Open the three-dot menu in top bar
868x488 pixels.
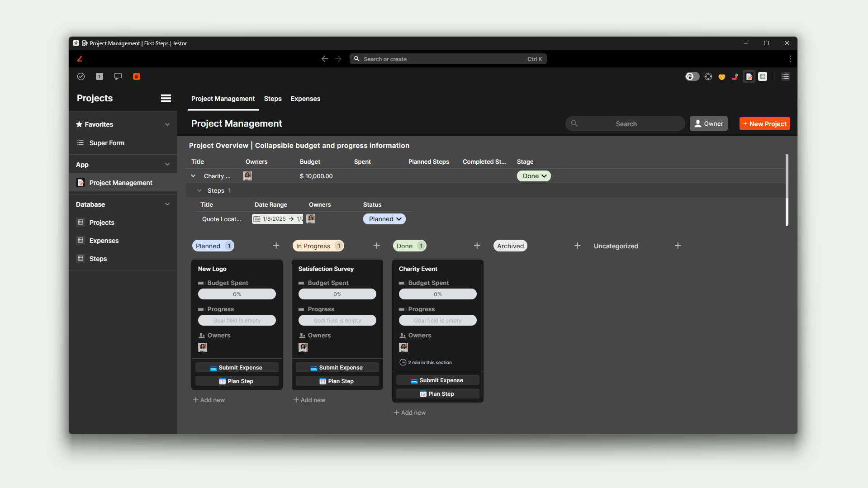coord(790,59)
